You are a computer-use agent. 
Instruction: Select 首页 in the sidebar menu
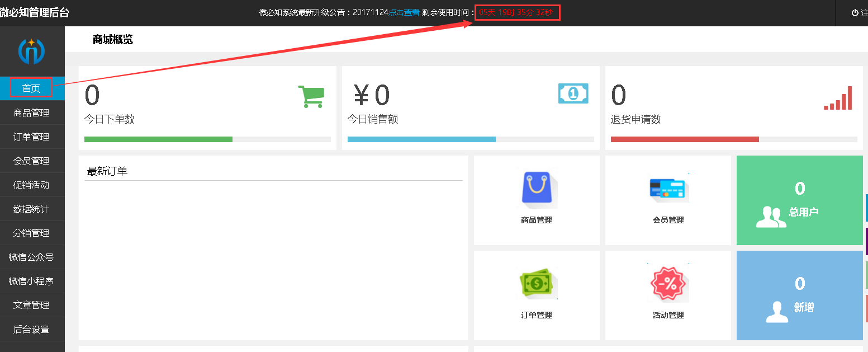point(31,88)
